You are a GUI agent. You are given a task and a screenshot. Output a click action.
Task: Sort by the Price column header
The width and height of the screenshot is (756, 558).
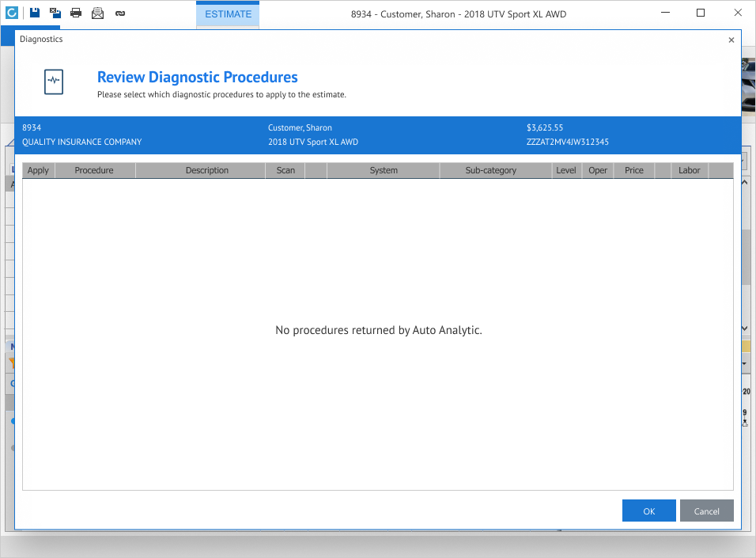click(x=634, y=170)
